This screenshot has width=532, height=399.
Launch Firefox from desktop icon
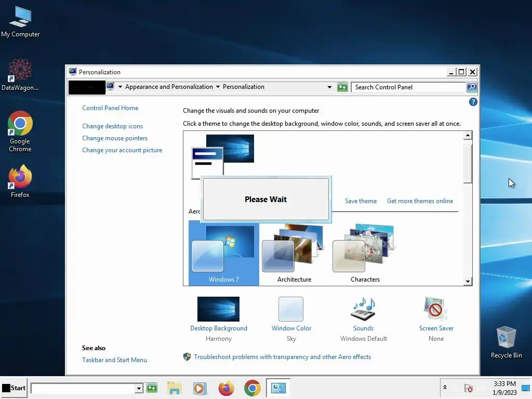click(x=20, y=181)
